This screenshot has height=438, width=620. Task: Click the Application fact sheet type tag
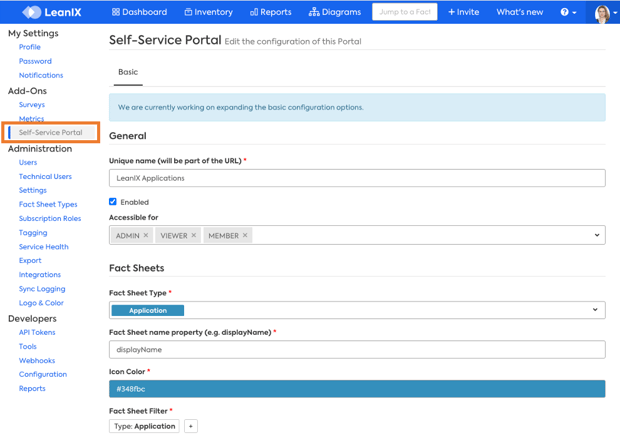(x=148, y=310)
